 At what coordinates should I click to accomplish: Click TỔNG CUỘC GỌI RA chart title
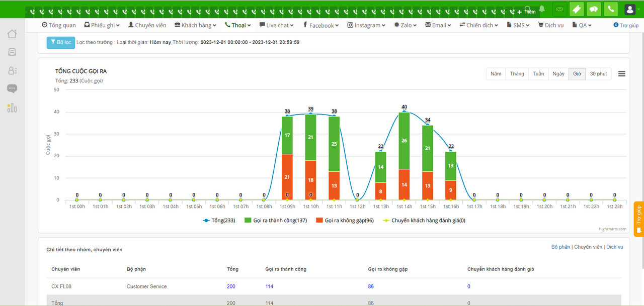tap(81, 71)
